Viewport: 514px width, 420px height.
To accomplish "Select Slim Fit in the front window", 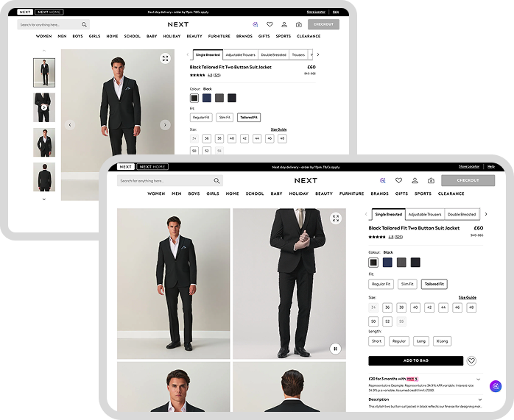I will [x=407, y=284].
